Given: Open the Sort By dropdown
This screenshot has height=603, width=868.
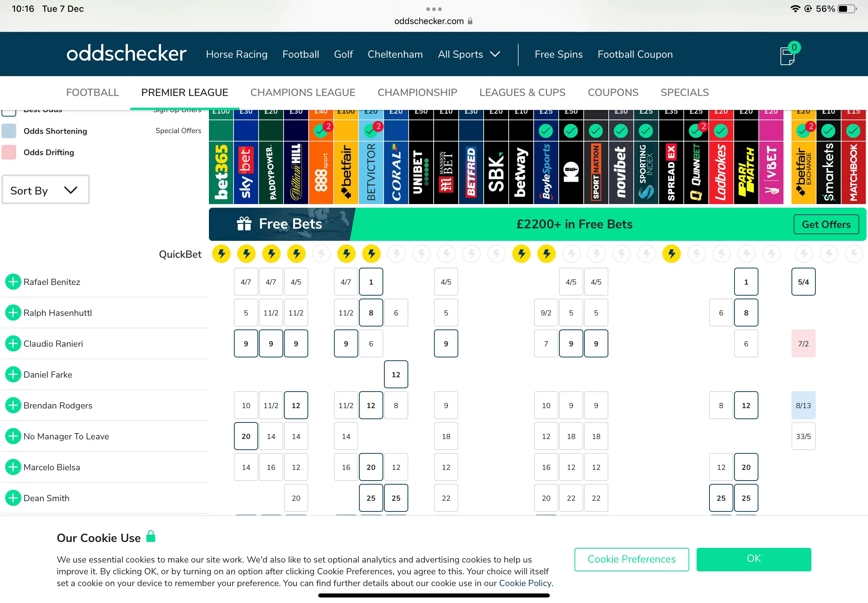Looking at the screenshot, I should [45, 190].
